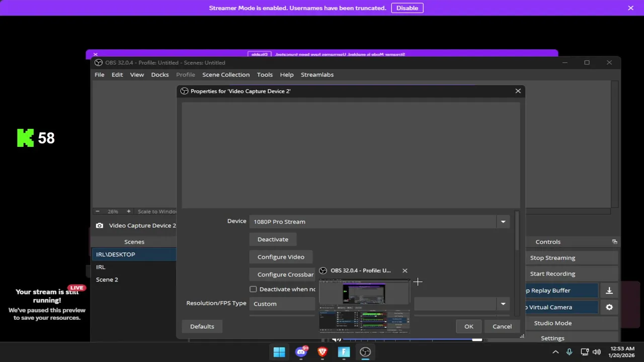The height and width of the screenshot is (362, 644).
Task: Click the network tray icon
Action: click(585, 352)
